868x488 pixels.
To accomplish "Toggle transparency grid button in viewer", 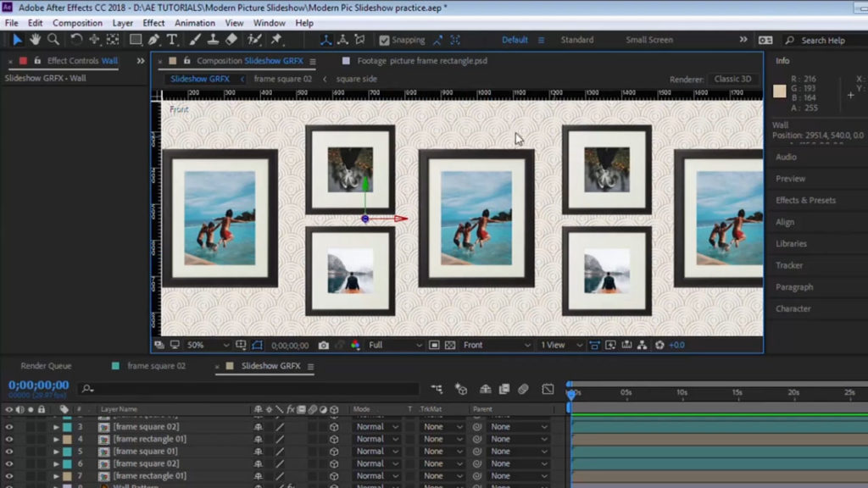I will coord(450,346).
